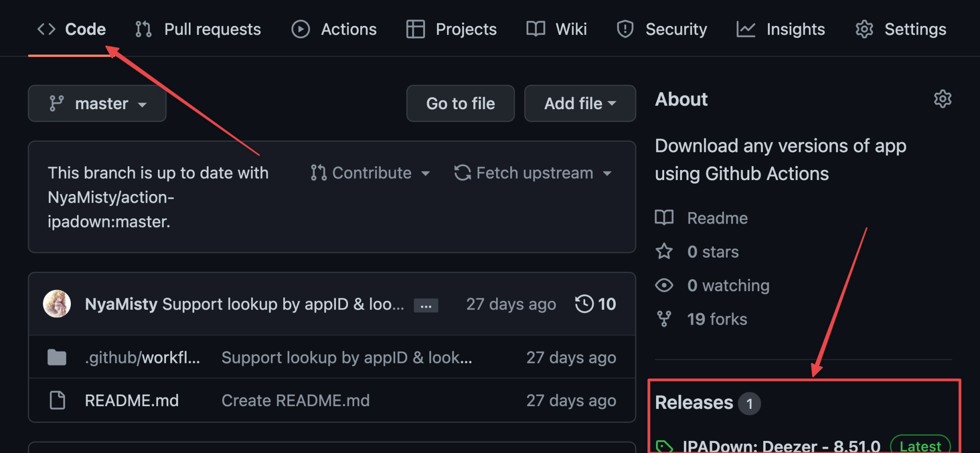Click the NyaMisty avatar image
The height and width of the screenshot is (453, 980).
57,304
